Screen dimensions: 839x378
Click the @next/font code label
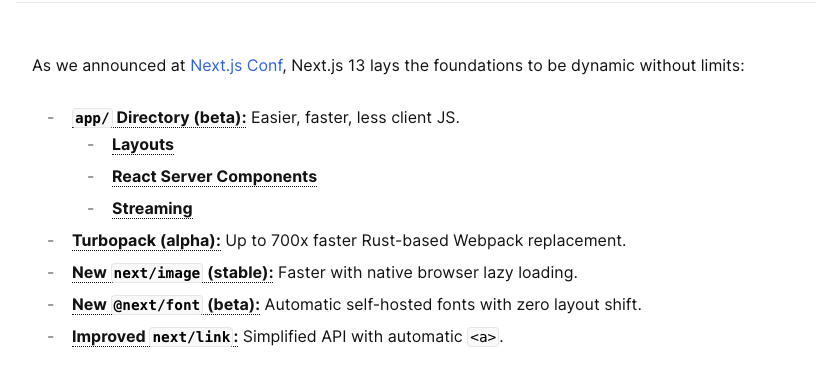click(157, 305)
